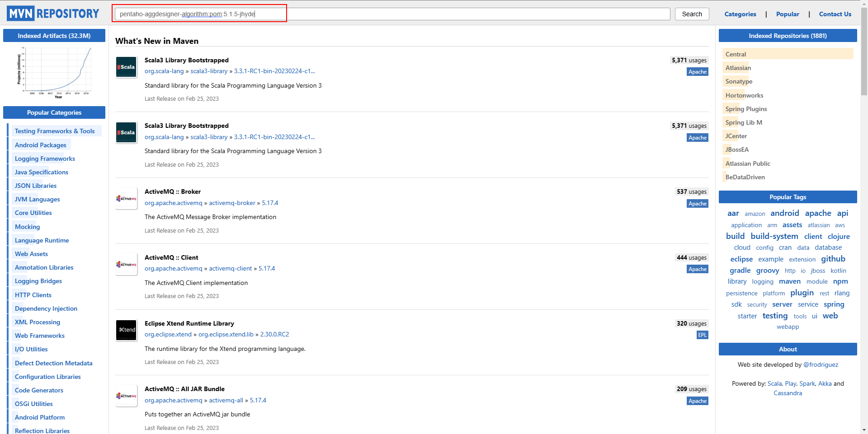This screenshot has height=434, width=868.
Task: Click the scrollbar down arrow
Action: pos(864,430)
